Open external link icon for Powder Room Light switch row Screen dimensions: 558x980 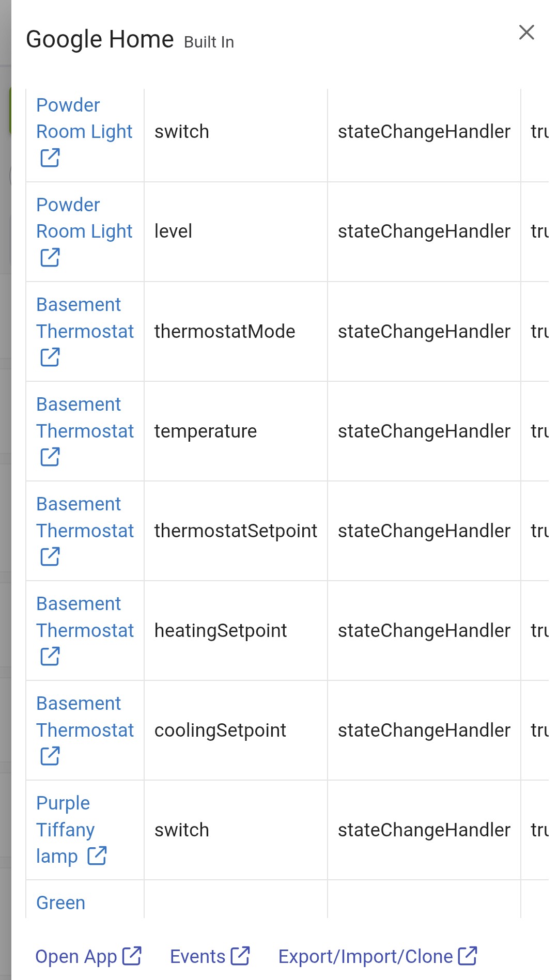pyautogui.click(x=50, y=158)
